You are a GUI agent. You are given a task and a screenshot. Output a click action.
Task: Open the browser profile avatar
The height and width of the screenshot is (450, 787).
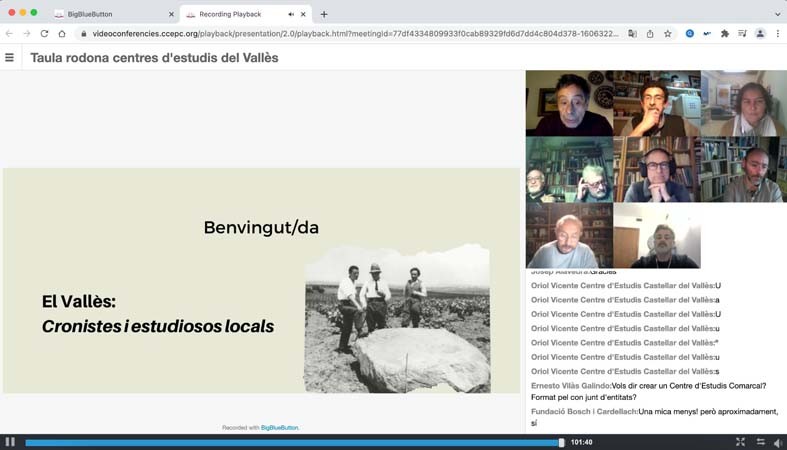[760, 34]
